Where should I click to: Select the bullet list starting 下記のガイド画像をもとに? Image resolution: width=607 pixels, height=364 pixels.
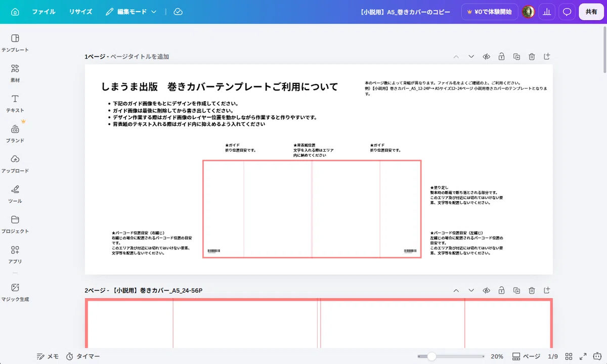[212, 114]
